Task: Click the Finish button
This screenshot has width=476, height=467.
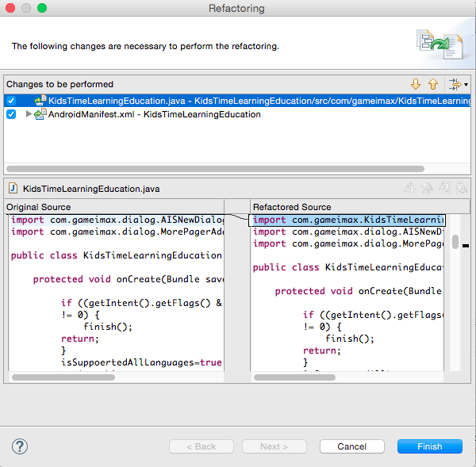Action: 429,446
